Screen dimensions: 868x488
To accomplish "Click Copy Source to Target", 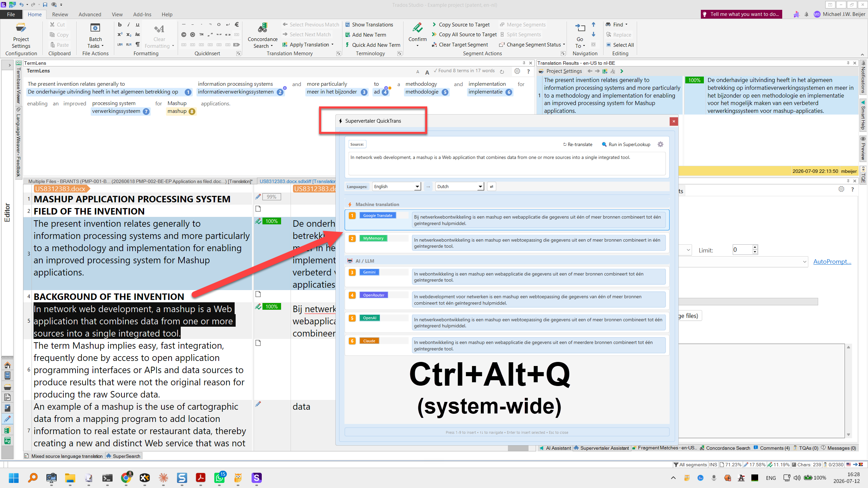I will (461, 25).
